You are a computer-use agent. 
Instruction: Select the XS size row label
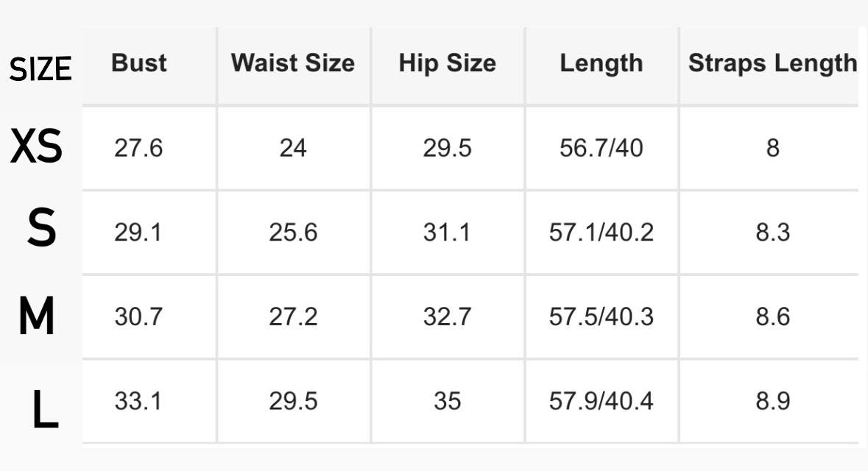[x=37, y=146]
